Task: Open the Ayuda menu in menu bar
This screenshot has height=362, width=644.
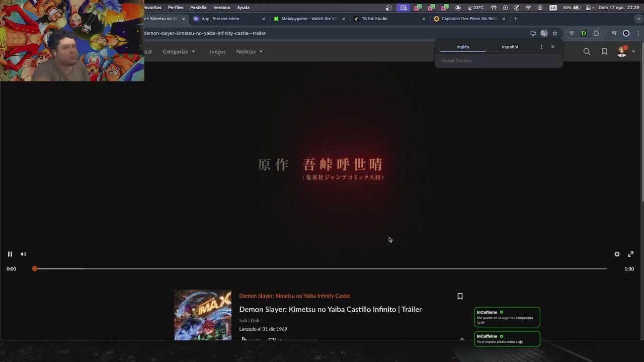Action: tap(243, 8)
